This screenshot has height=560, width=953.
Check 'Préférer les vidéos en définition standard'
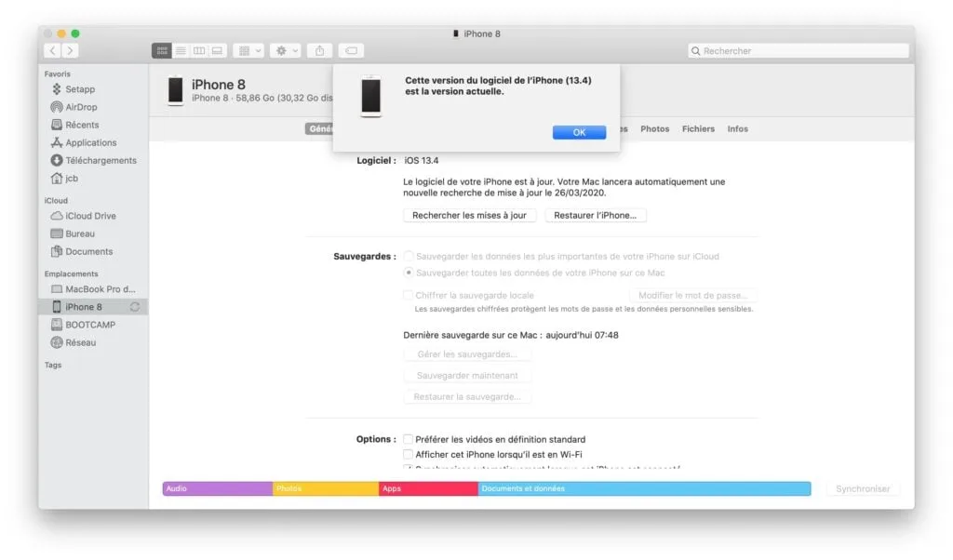coord(407,438)
